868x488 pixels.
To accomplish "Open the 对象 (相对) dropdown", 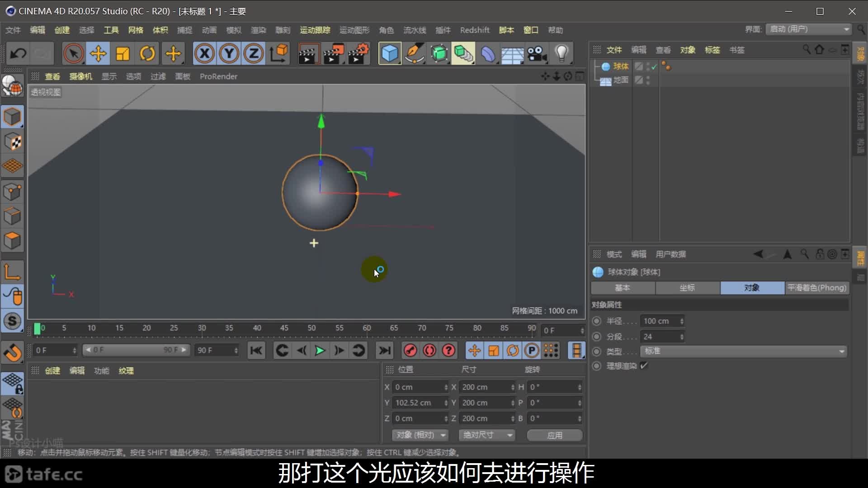I will click(420, 435).
